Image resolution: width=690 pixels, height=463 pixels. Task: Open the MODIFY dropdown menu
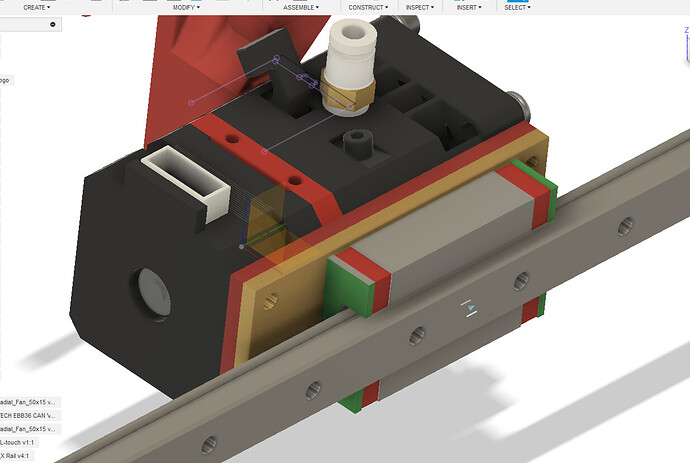point(186,7)
